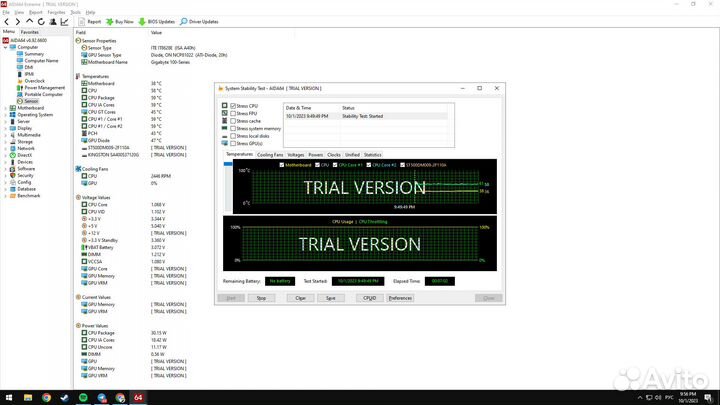Click the Buy Now toolbar button
Viewport: 720px width, 405px height.
click(x=120, y=21)
